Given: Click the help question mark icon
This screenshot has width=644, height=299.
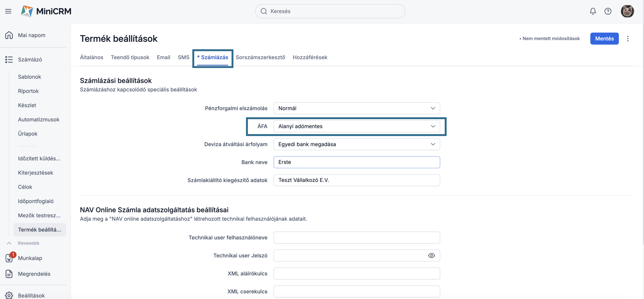Looking at the screenshot, I should (608, 11).
